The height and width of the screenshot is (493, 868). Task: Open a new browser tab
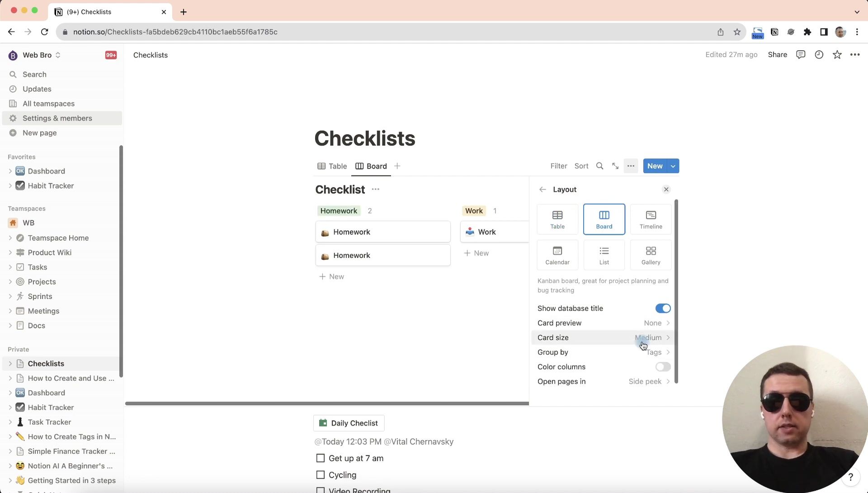tap(183, 12)
